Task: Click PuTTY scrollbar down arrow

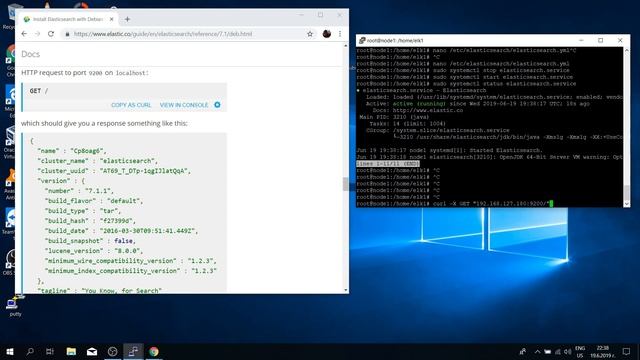Action: pyautogui.click(x=627, y=204)
